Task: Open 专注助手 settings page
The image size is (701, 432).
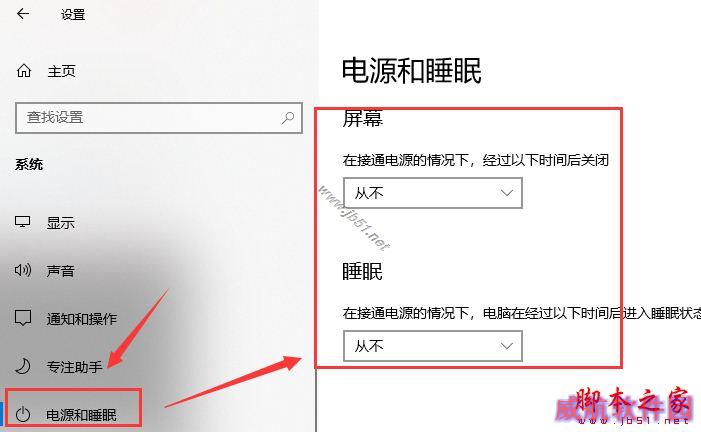Action: (x=74, y=366)
